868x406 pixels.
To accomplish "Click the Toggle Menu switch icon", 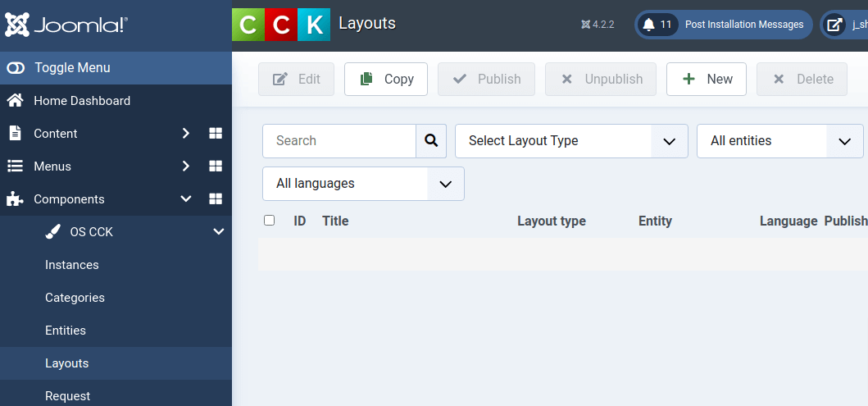I will [16, 67].
